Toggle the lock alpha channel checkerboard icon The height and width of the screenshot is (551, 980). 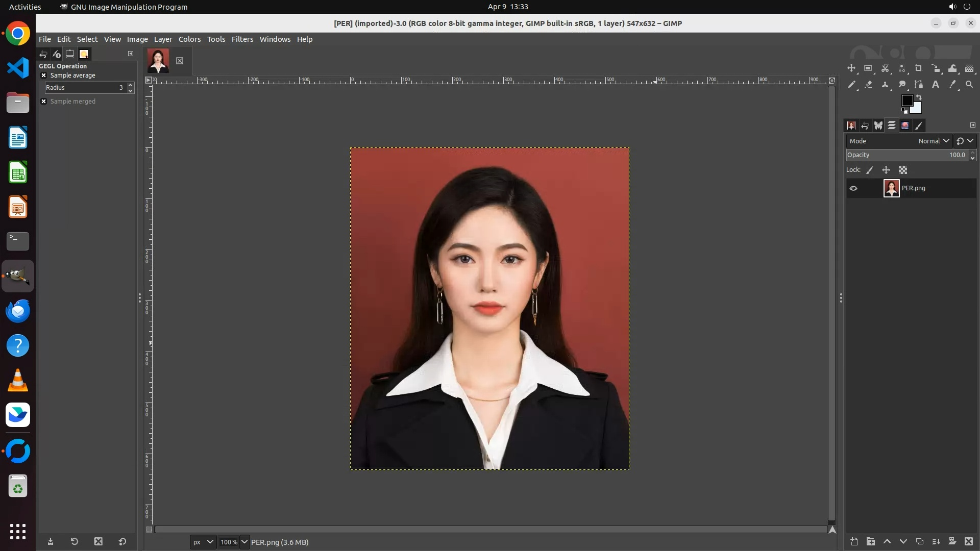coord(903,170)
